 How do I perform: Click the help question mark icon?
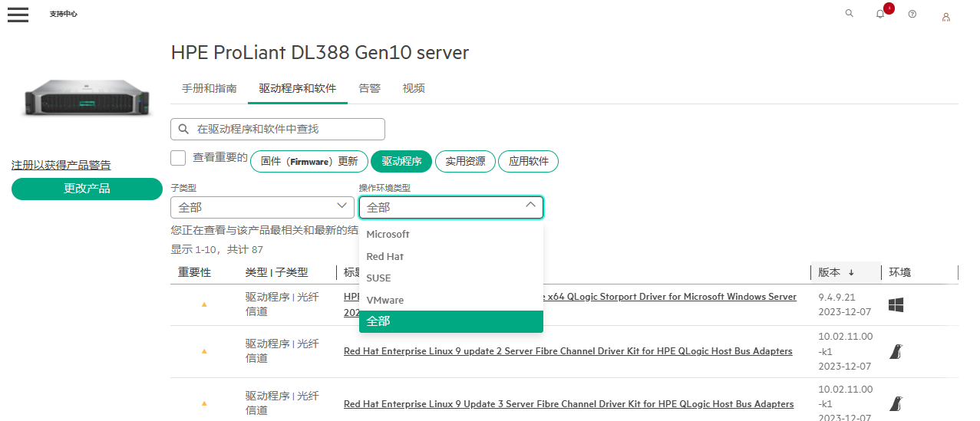[912, 15]
